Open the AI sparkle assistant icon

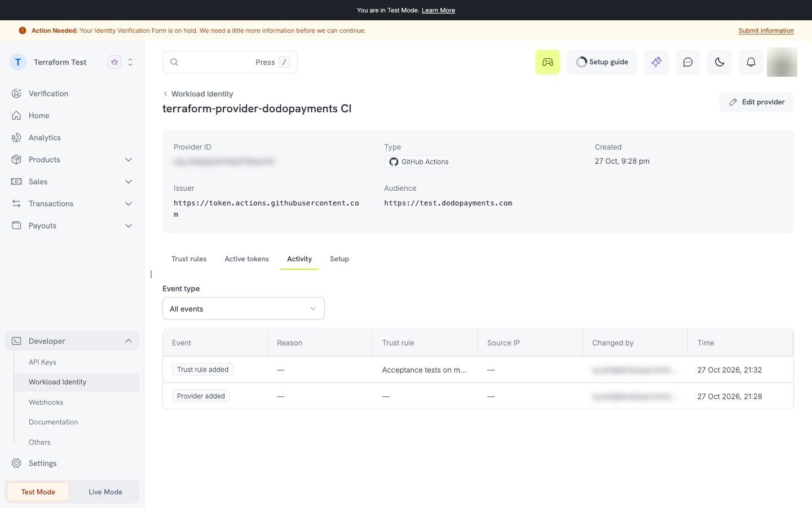pyautogui.click(x=656, y=62)
